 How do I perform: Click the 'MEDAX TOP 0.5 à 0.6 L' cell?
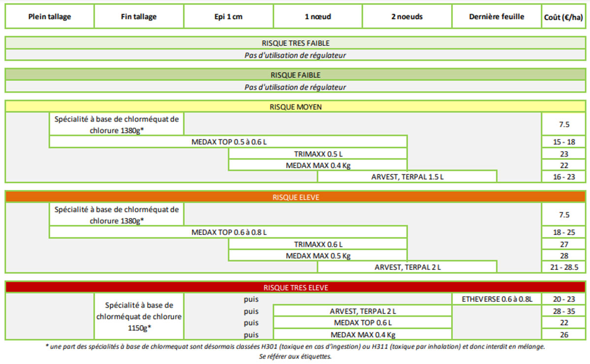coord(229,142)
